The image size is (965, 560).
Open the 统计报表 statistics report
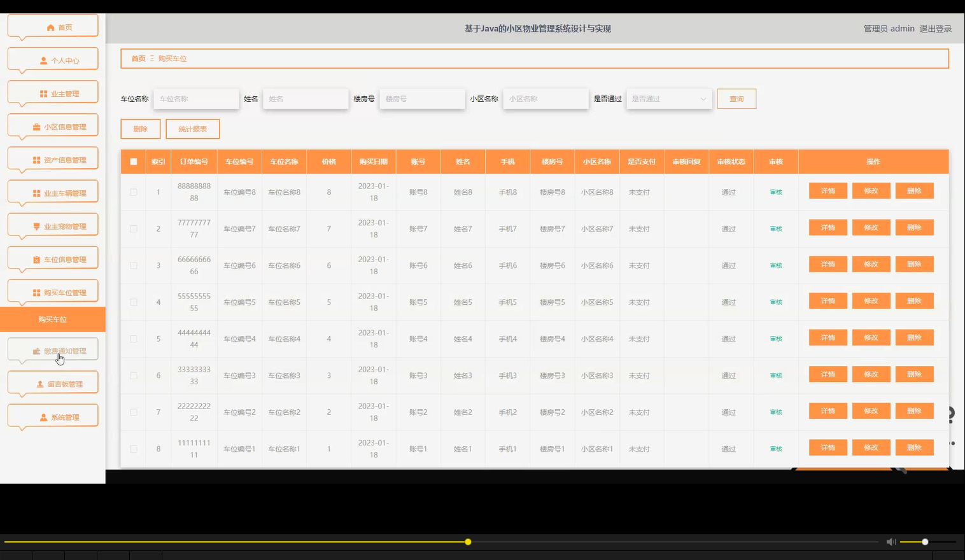click(x=193, y=129)
